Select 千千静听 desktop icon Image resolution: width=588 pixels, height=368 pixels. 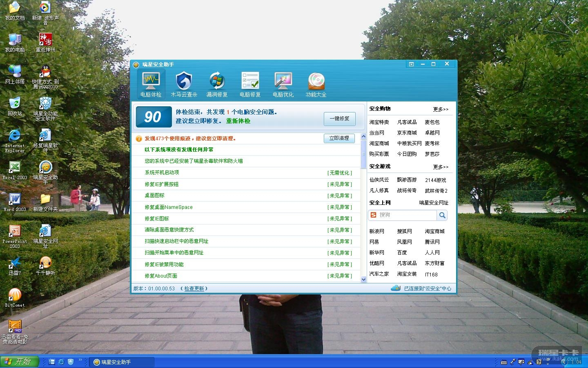(45, 266)
